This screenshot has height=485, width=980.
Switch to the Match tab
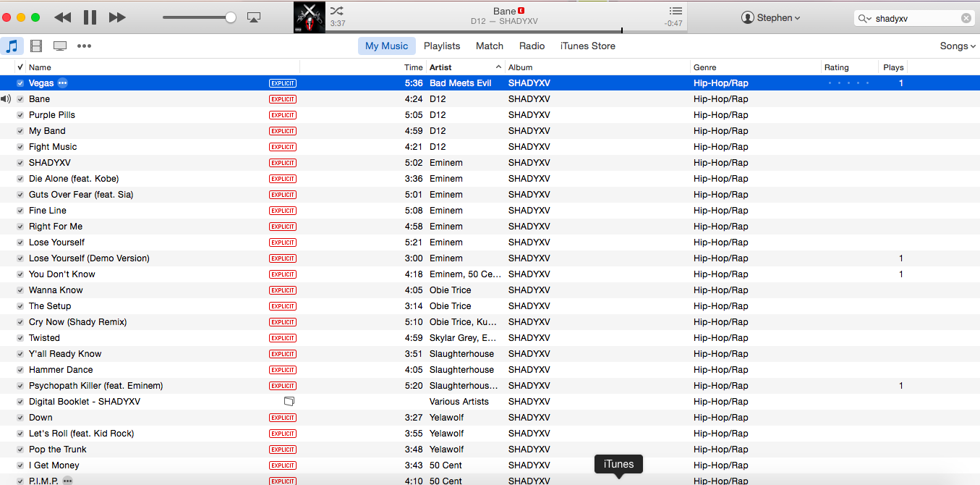click(490, 46)
